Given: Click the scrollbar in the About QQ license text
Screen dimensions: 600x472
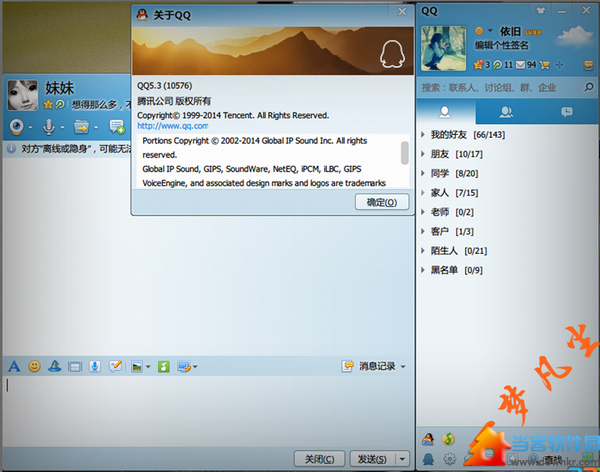Looking at the screenshot, I should (x=404, y=153).
